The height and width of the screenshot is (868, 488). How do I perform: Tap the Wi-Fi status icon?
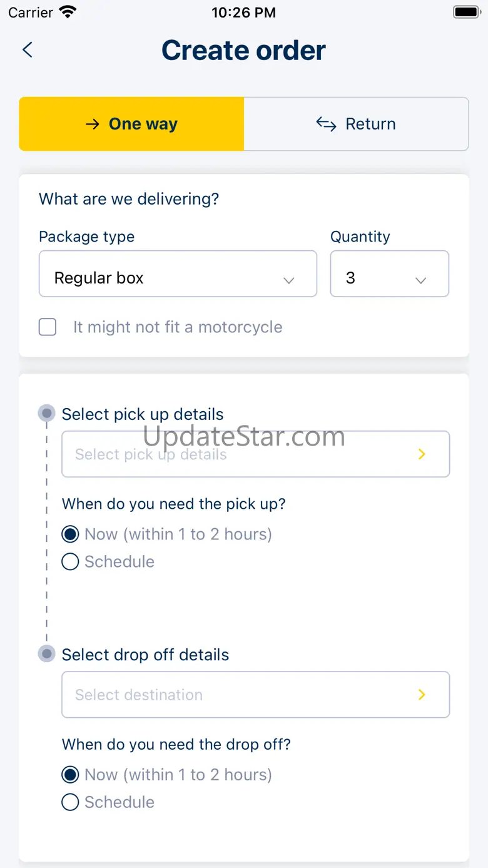(68, 12)
